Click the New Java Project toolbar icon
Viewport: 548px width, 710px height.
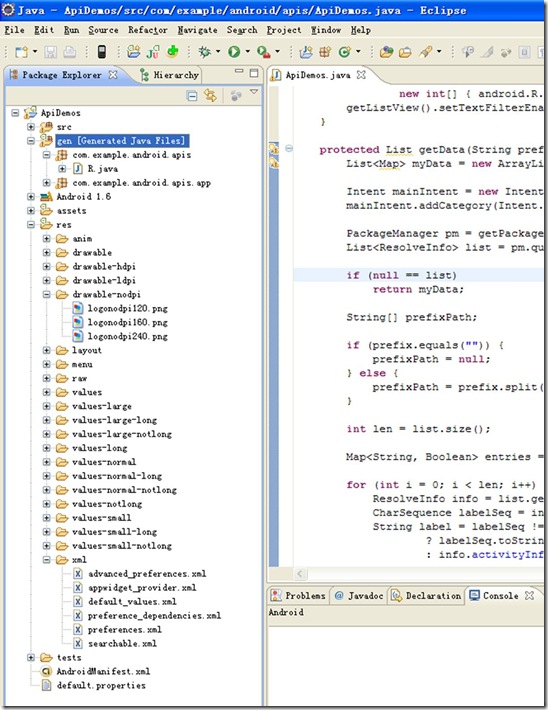[x=306, y=52]
